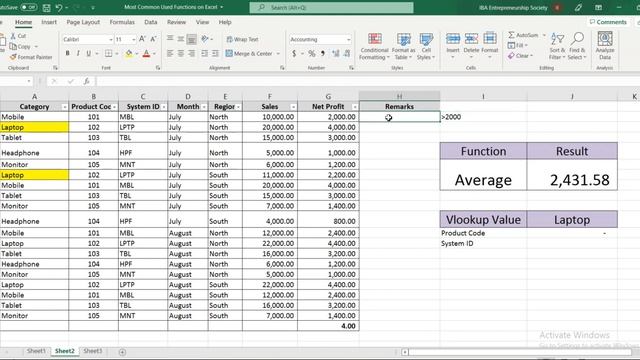Click the Fill Color bucket icon
This screenshot has width=640, height=360.
pyautogui.click(x=129, y=53)
